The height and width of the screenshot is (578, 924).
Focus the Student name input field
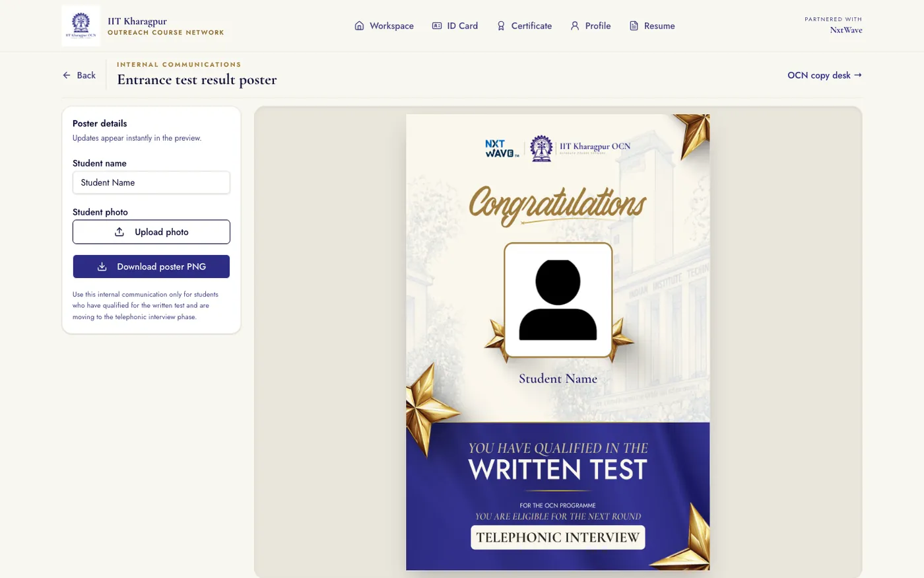[151, 182]
